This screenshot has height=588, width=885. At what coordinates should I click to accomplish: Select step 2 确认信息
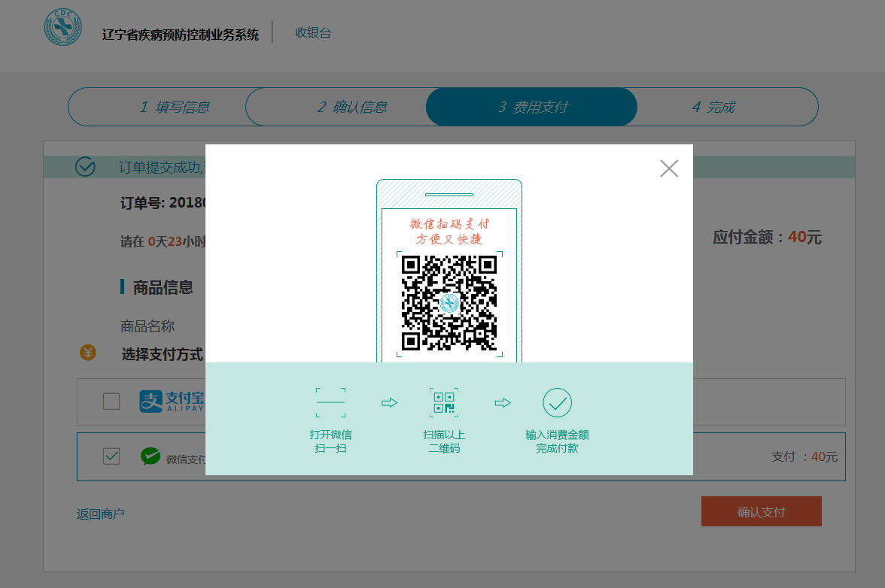pyautogui.click(x=351, y=107)
